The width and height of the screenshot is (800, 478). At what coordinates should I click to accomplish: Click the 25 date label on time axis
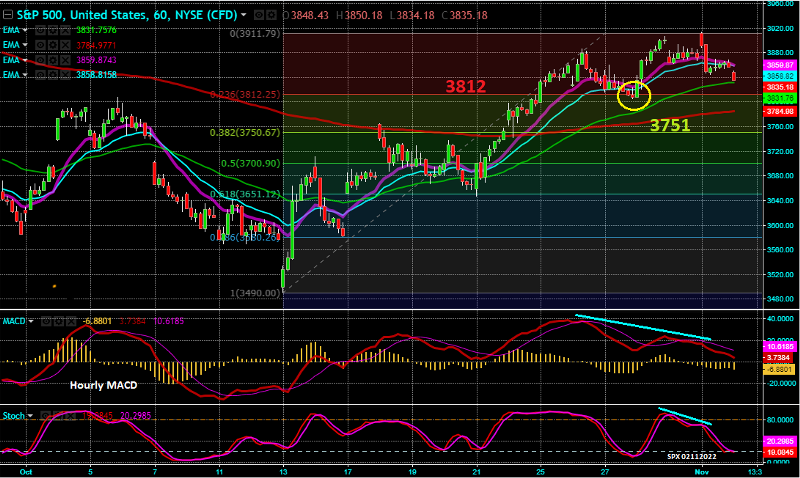coord(540,472)
